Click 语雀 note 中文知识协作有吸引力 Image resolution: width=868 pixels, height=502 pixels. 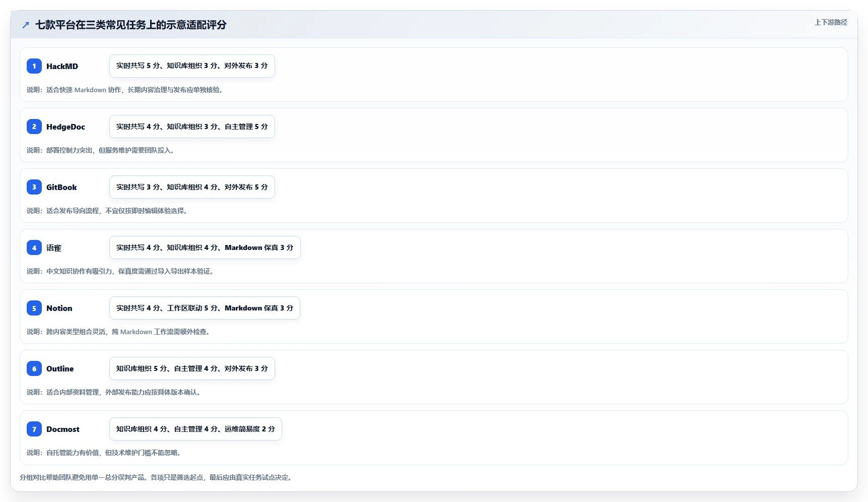[120, 271]
